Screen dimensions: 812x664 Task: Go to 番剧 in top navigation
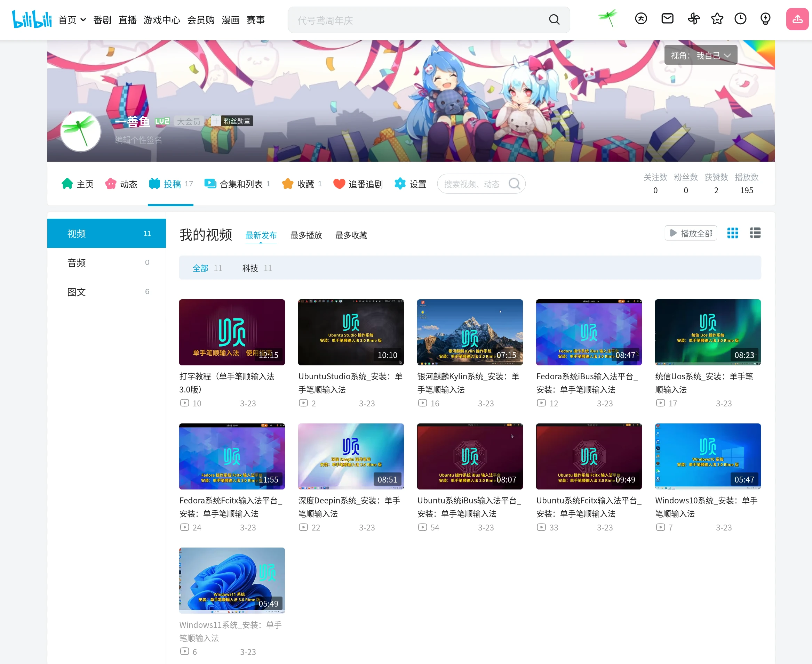(x=102, y=20)
